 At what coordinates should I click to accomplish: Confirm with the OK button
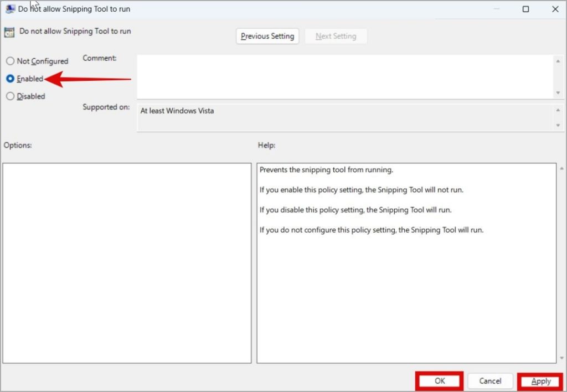tap(439, 381)
